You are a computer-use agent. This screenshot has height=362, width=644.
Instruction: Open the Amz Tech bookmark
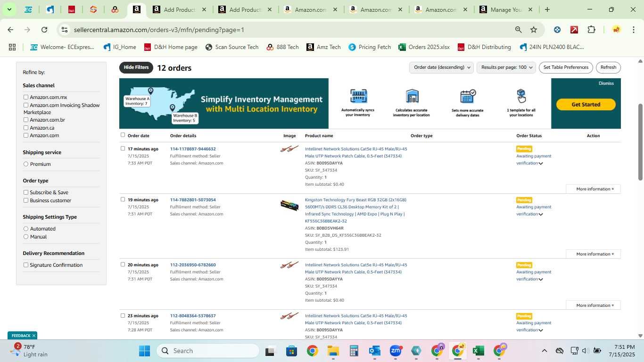[323, 47]
